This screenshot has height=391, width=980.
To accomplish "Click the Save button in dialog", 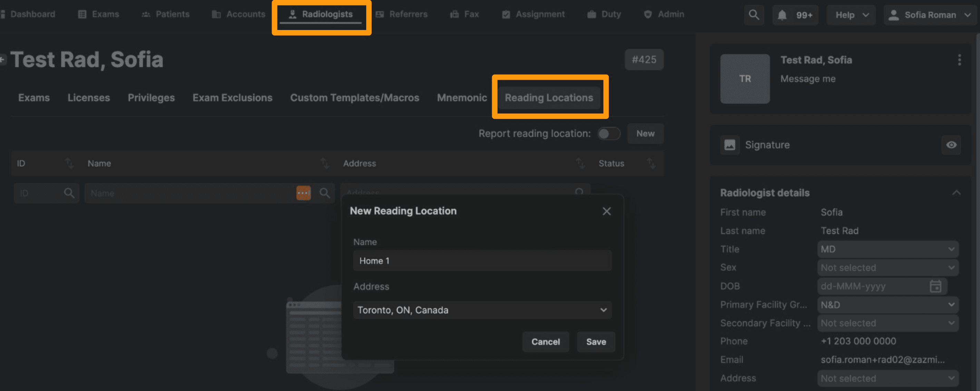I will point(596,342).
